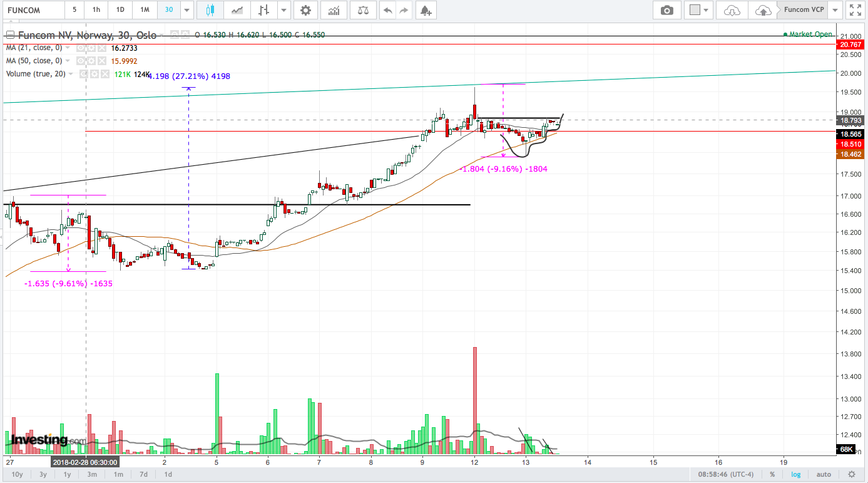Click Market Open status text
The height and width of the screenshot is (483, 868).
click(811, 34)
